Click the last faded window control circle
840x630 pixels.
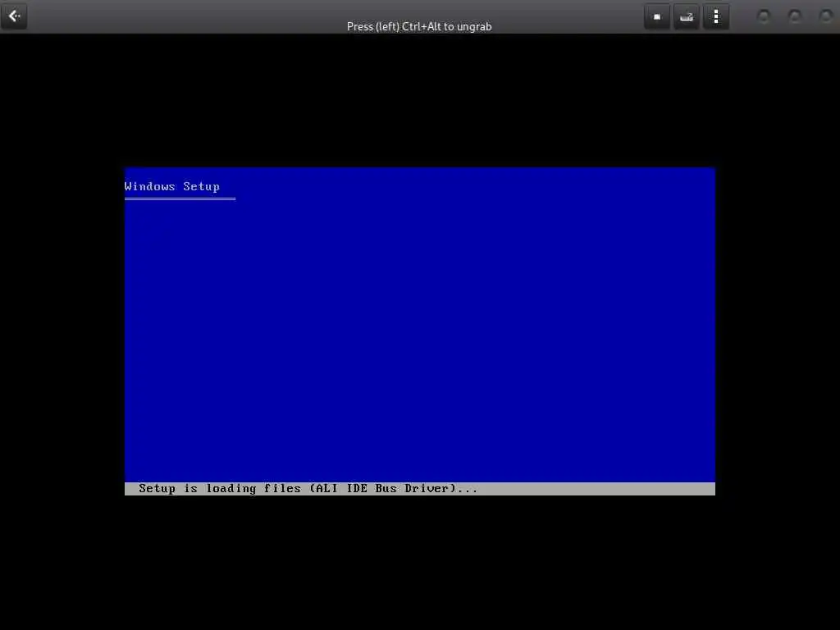click(826, 17)
